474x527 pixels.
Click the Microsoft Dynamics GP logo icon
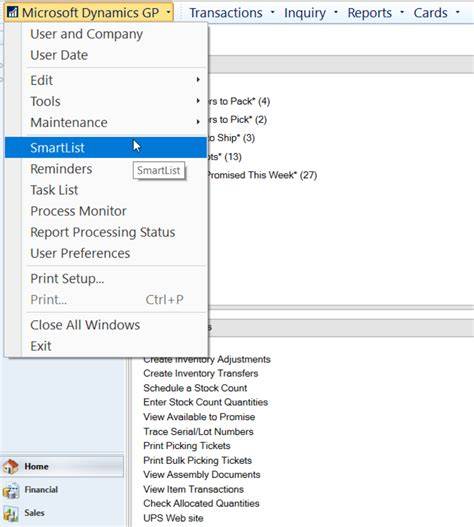tap(12, 12)
